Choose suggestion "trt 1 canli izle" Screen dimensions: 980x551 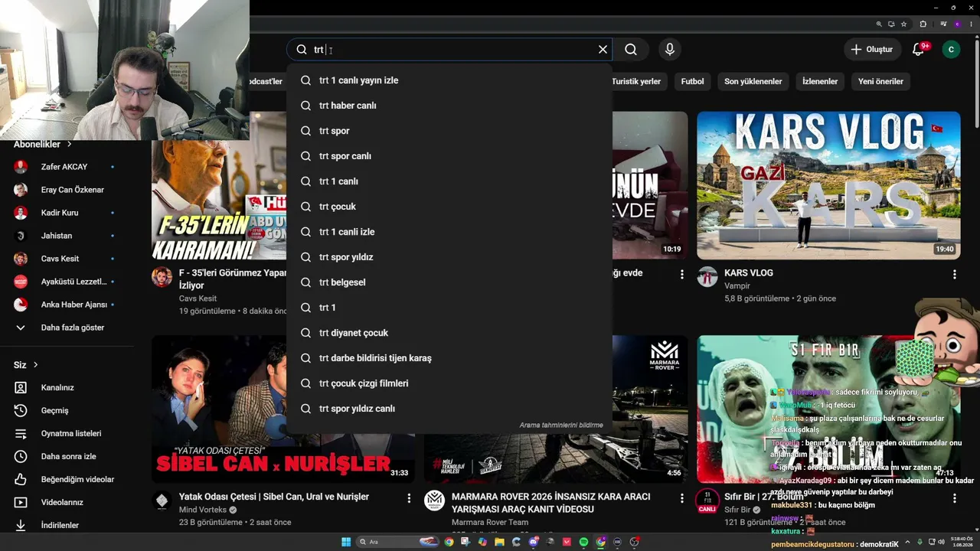449,232
